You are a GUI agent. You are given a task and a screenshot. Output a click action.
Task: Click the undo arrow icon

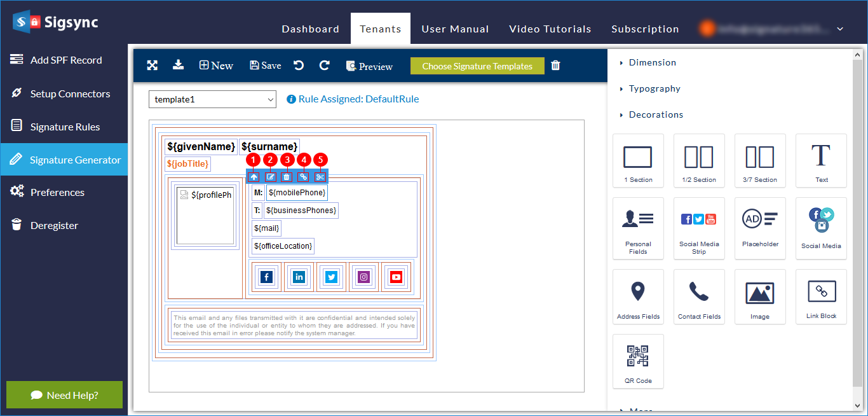(299, 66)
